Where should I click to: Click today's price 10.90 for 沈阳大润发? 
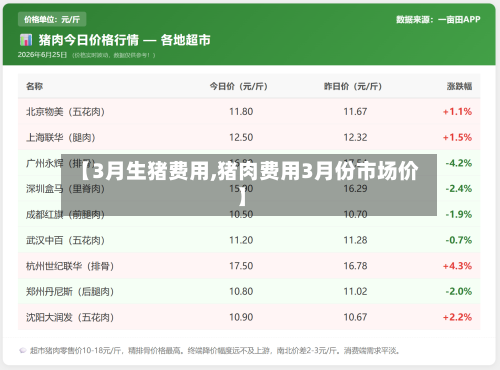[241, 317]
